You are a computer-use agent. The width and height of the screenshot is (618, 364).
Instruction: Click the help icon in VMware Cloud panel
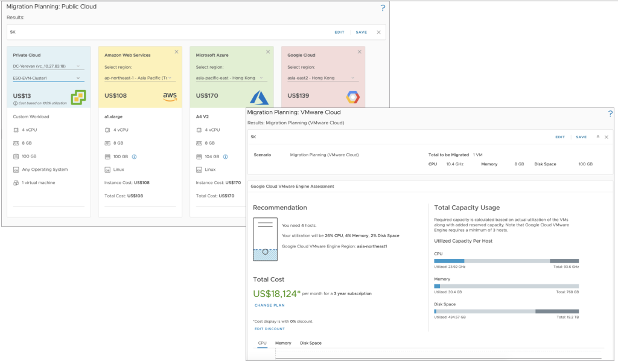pyautogui.click(x=610, y=113)
